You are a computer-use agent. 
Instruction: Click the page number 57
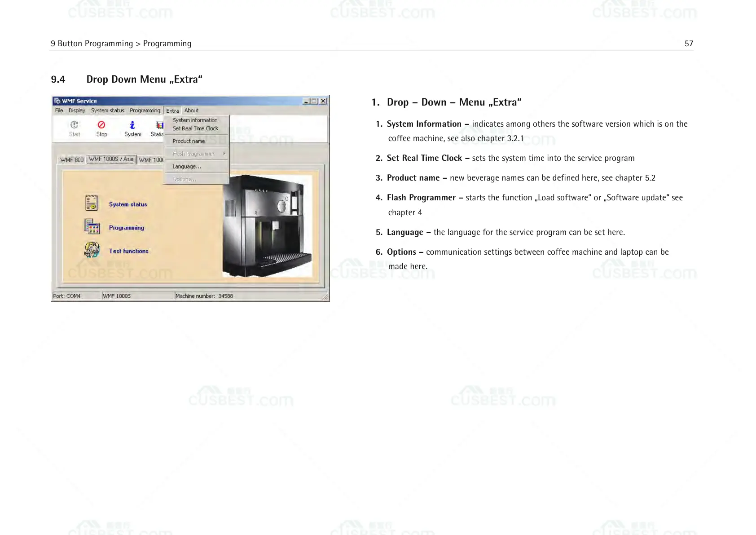click(689, 44)
